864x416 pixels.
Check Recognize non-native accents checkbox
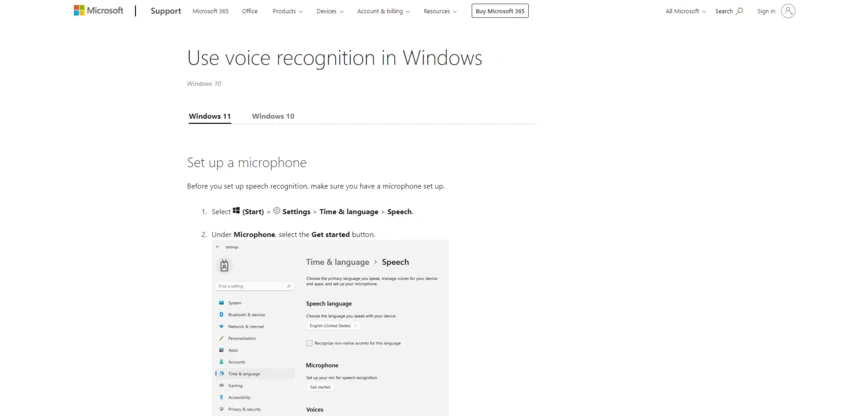(309, 343)
